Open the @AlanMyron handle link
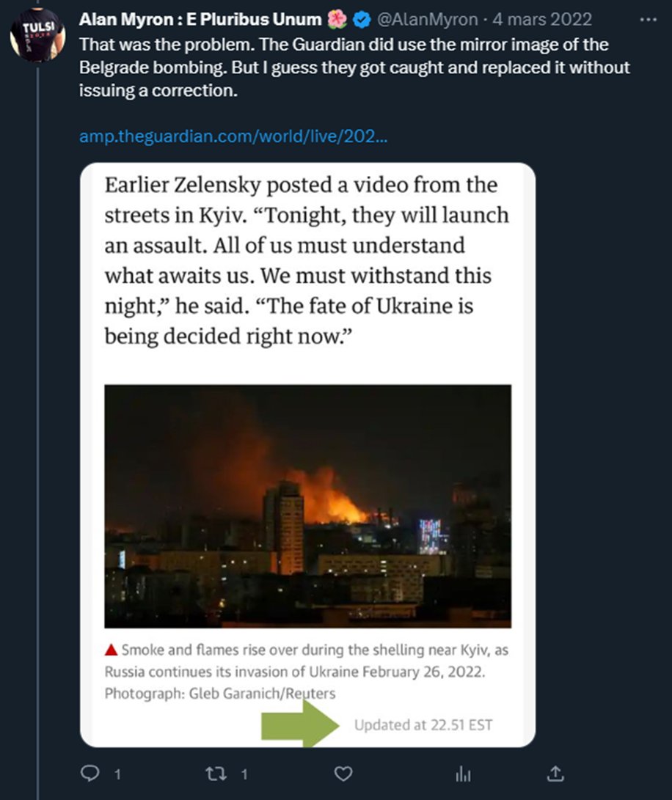 click(427, 20)
